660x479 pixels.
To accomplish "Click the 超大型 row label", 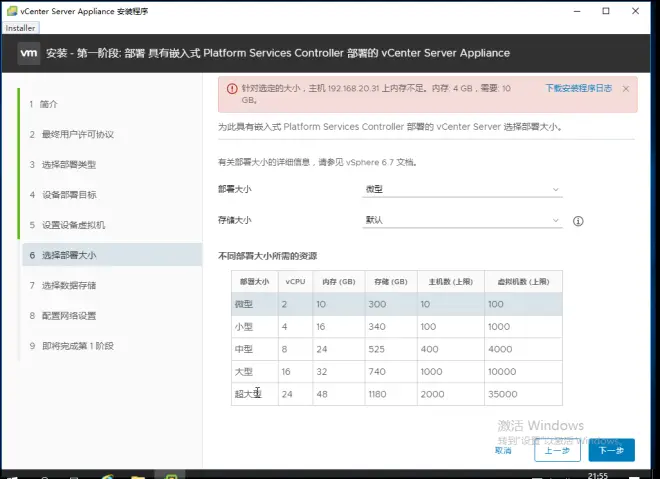I will 248,394.
